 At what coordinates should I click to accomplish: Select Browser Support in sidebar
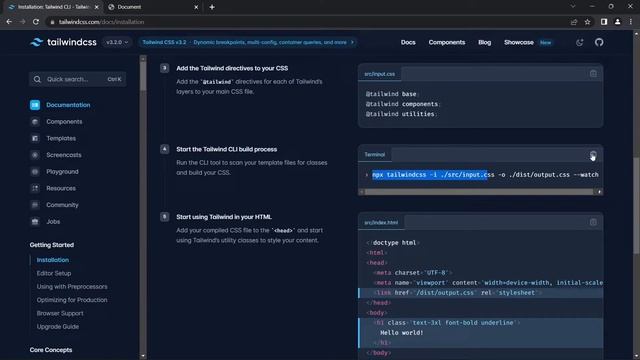[60, 313]
